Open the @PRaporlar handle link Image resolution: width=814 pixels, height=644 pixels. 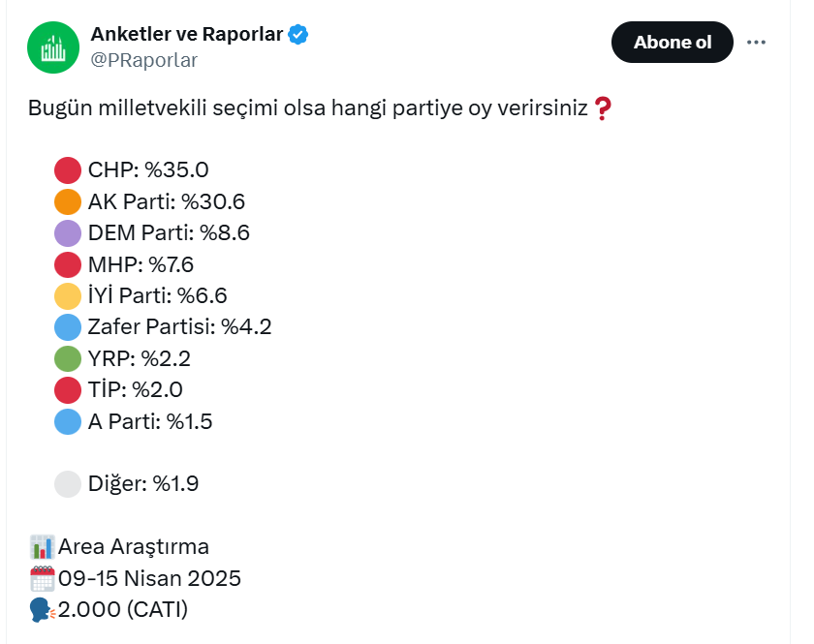point(143,60)
